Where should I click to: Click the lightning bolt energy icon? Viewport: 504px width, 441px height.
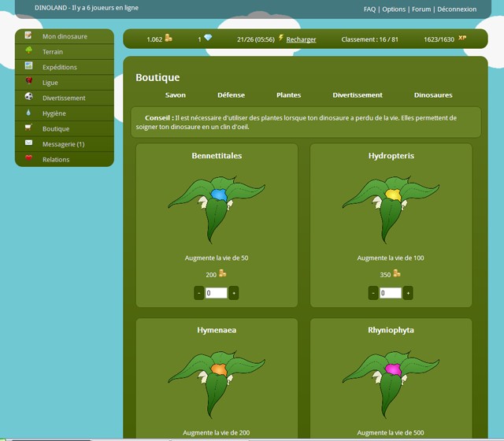point(280,38)
